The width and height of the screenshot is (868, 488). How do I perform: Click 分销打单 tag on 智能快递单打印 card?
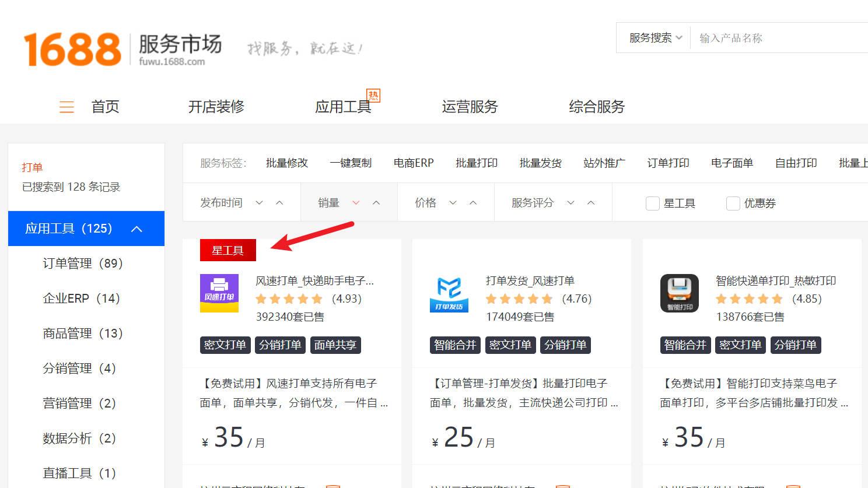point(796,345)
